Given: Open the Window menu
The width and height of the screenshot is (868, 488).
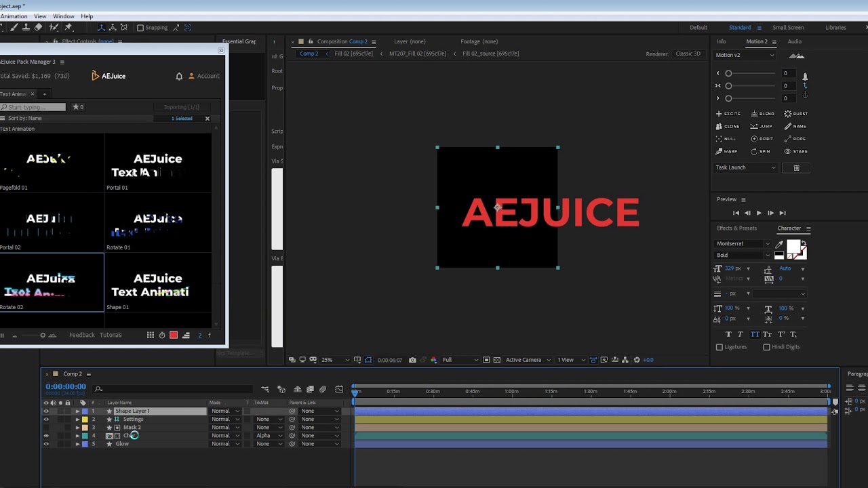Looking at the screenshot, I should (x=63, y=16).
